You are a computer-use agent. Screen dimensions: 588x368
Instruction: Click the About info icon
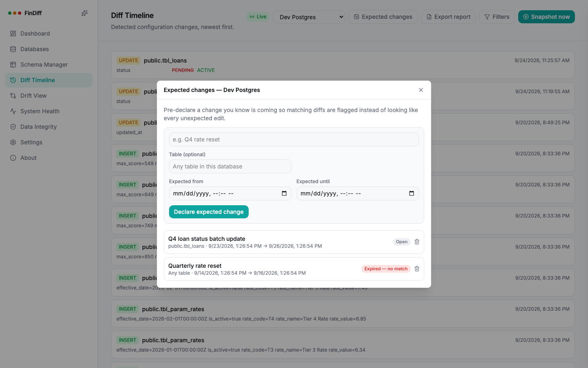click(x=13, y=158)
